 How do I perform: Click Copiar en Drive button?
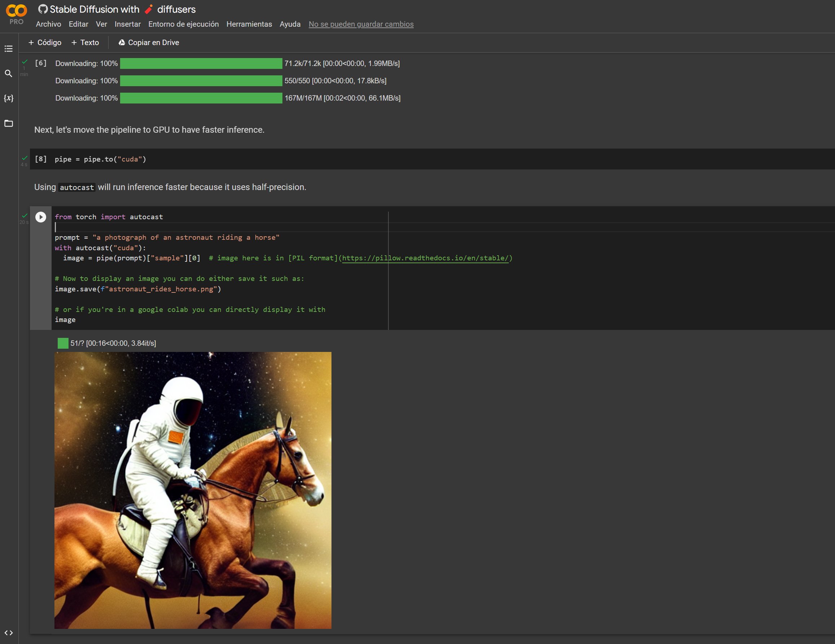pos(148,43)
